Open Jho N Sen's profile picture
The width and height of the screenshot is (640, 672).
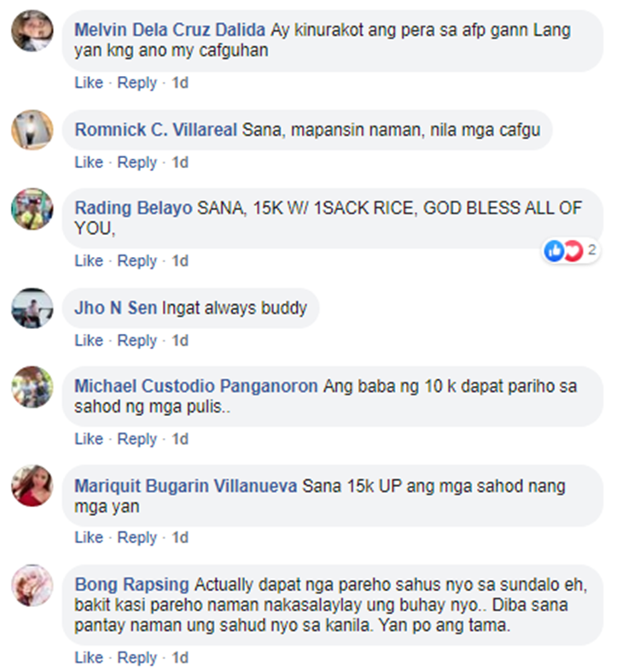point(32,308)
